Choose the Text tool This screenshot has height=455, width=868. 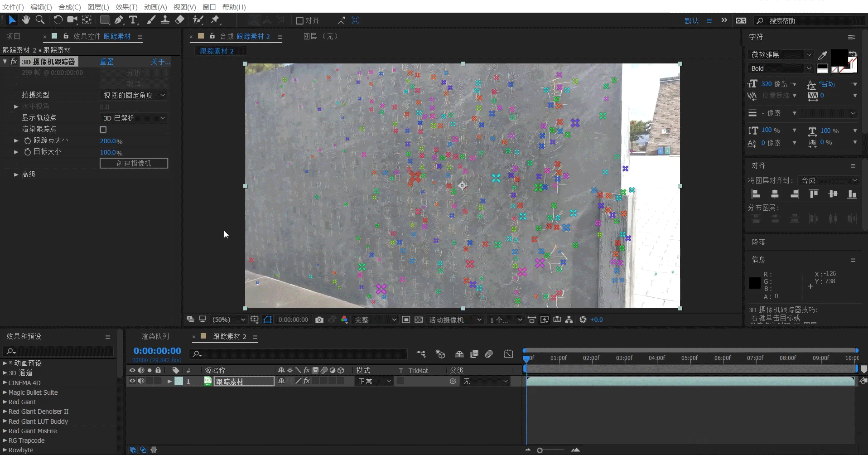pos(133,20)
